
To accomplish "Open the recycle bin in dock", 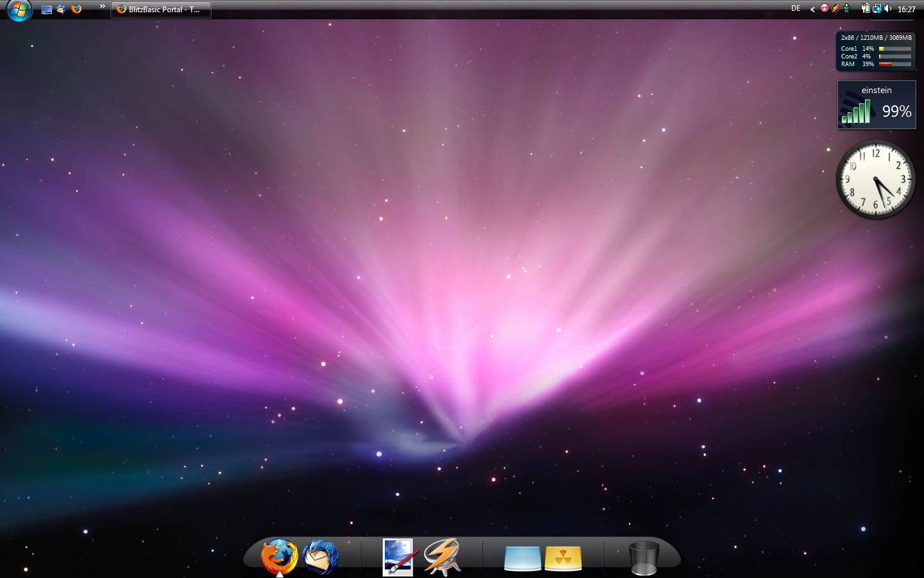I will pyautogui.click(x=643, y=557).
